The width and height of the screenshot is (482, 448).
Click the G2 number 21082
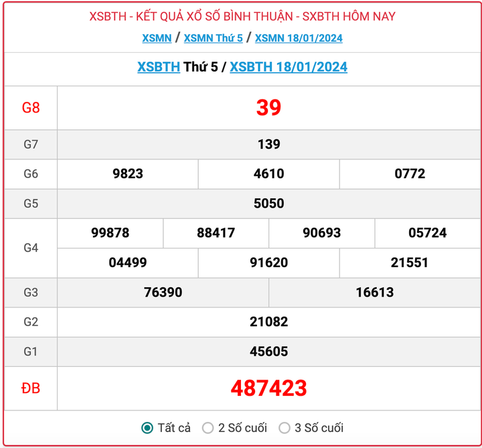coord(268,321)
